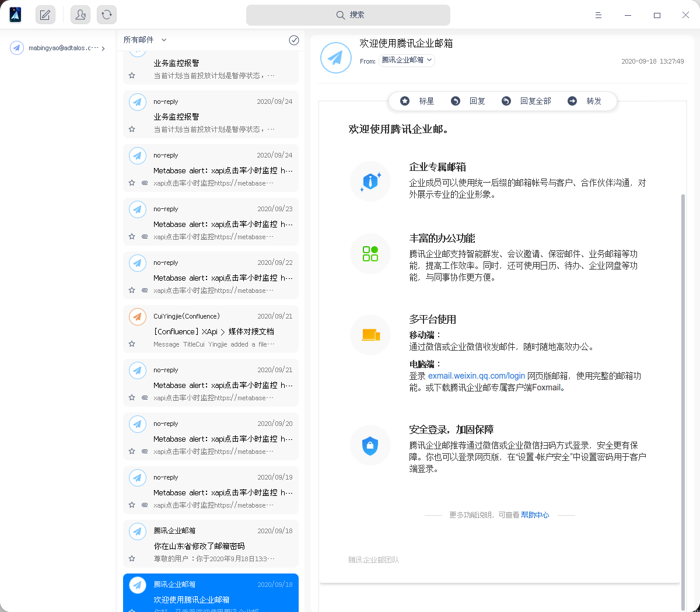Screen dimensions: 700x612
Task: Minimize the mail window
Action: pos(628,15)
